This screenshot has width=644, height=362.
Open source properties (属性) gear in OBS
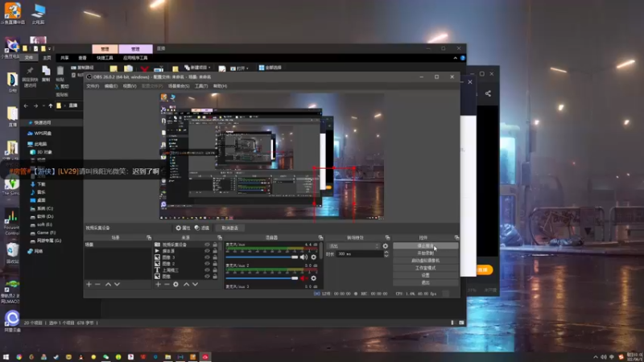pyautogui.click(x=183, y=228)
